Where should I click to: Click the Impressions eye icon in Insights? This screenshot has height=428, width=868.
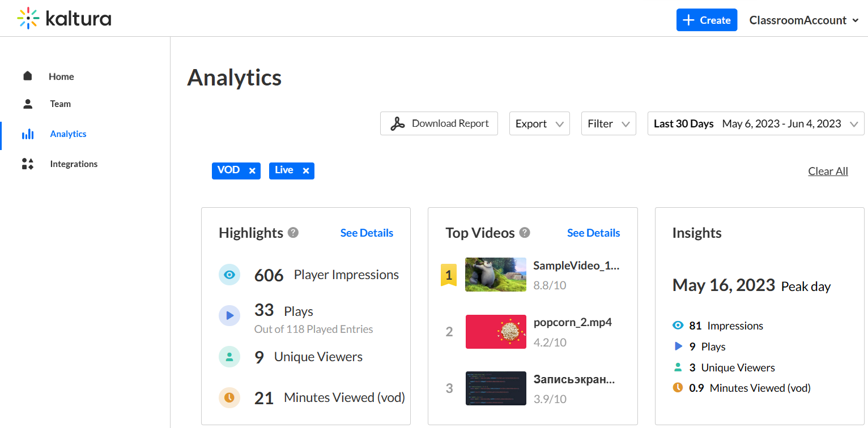click(678, 326)
